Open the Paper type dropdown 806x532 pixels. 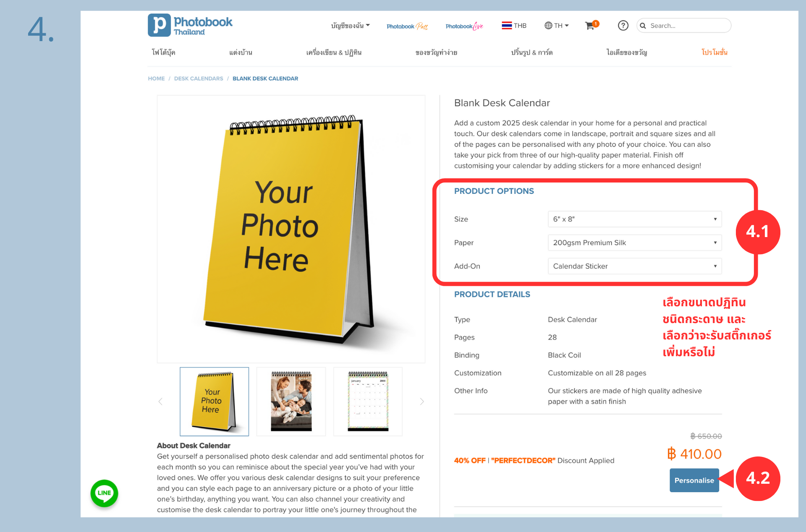[x=634, y=243]
